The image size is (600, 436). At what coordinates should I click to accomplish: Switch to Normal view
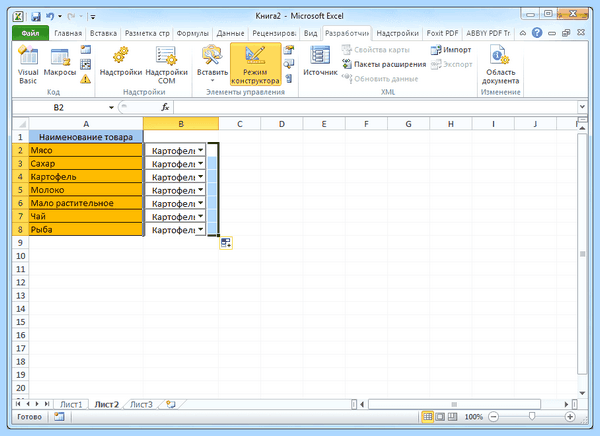tap(427, 416)
